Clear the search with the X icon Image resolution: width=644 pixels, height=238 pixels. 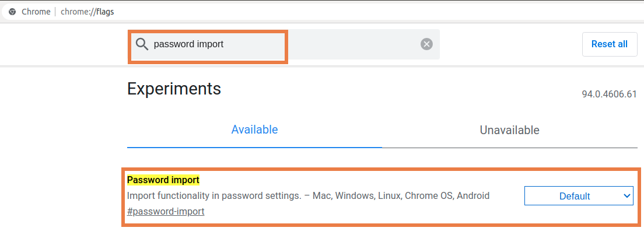[427, 44]
